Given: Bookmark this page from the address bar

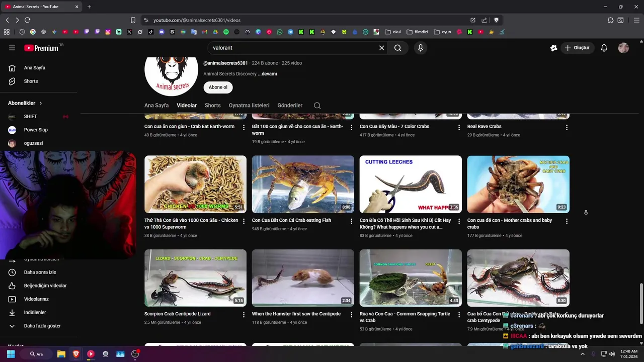Looking at the screenshot, I should pyautogui.click(x=133, y=20).
